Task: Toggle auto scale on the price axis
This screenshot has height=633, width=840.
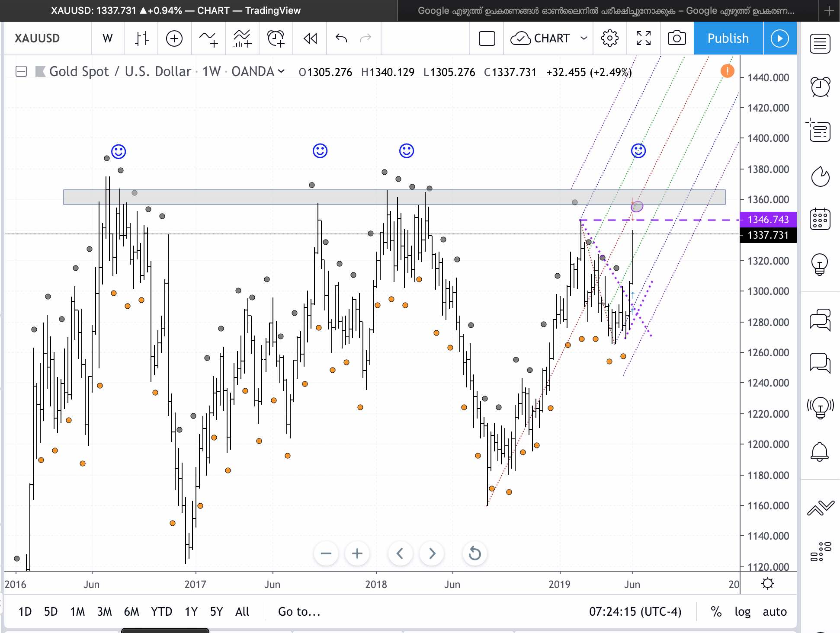Action: click(774, 611)
